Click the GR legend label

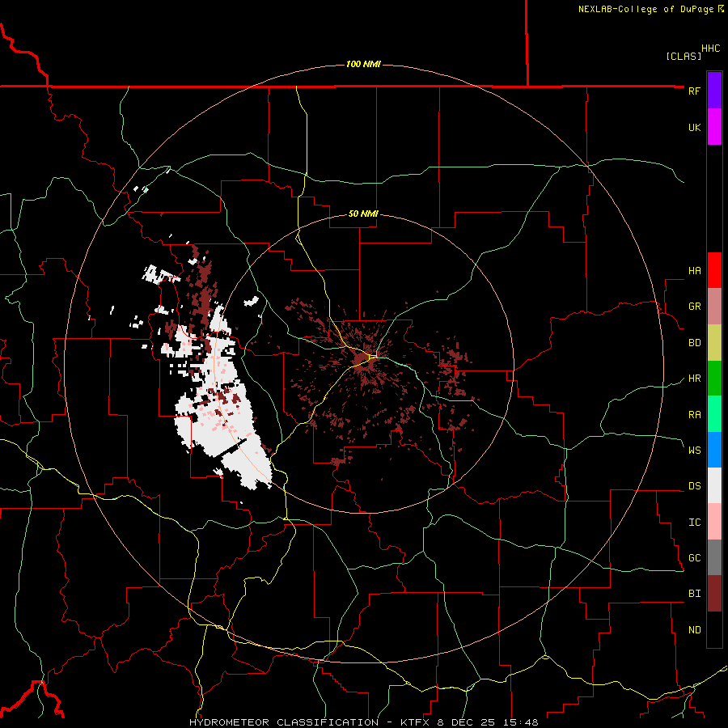click(x=694, y=307)
